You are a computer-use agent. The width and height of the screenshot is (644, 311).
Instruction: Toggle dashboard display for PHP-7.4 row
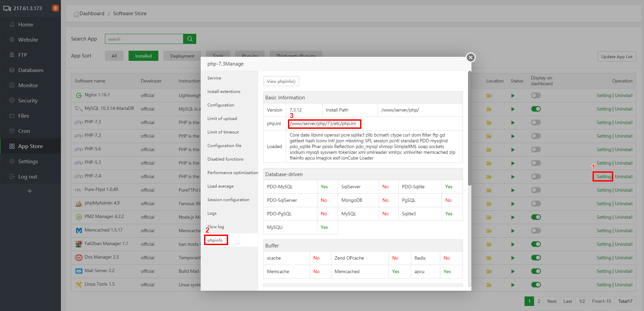536,176
